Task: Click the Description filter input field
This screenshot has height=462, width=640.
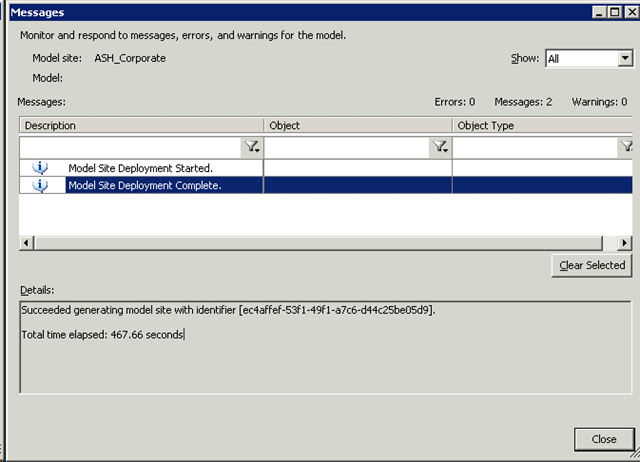Action: click(x=131, y=147)
